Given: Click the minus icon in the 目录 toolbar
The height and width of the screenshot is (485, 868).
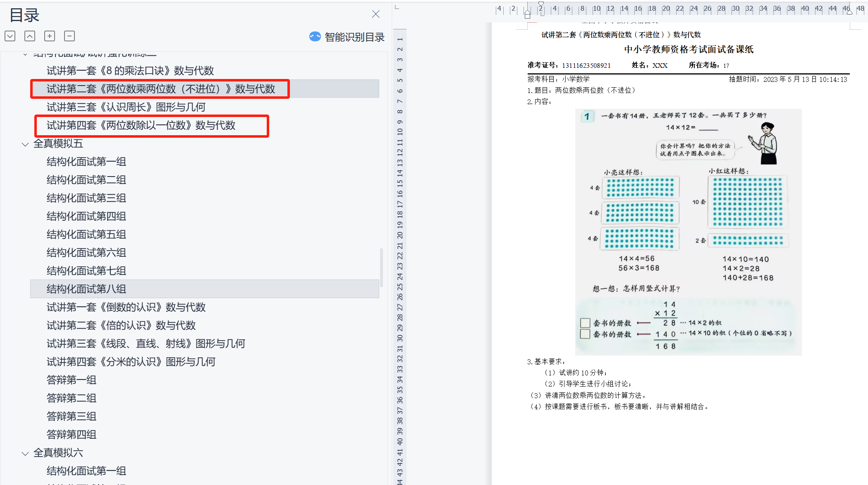Looking at the screenshot, I should pyautogui.click(x=69, y=36).
